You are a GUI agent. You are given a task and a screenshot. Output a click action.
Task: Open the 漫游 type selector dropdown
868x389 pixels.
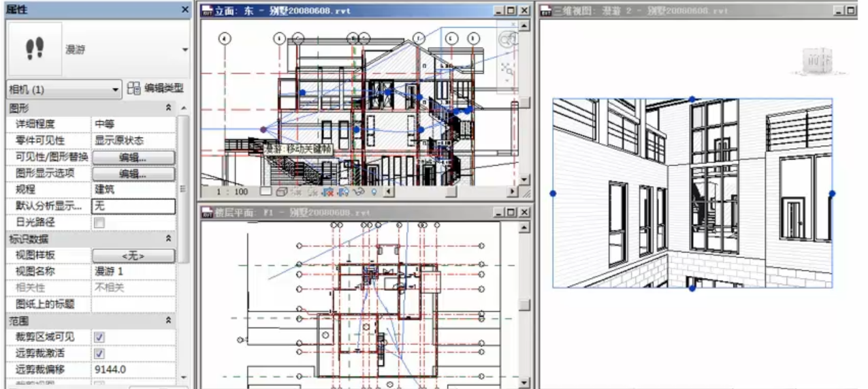pos(184,50)
